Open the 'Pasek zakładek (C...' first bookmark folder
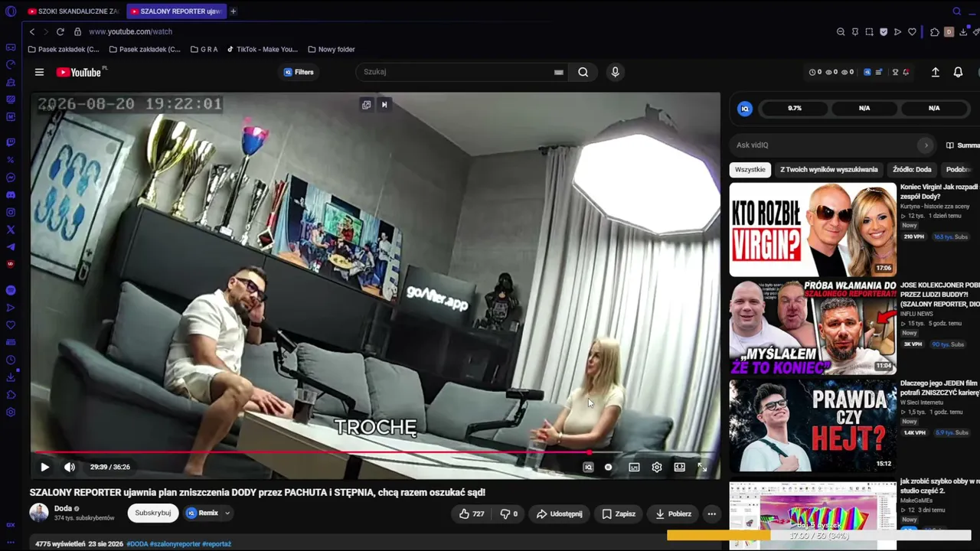Viewport: 980px width, 551px height. click(64, 49)
